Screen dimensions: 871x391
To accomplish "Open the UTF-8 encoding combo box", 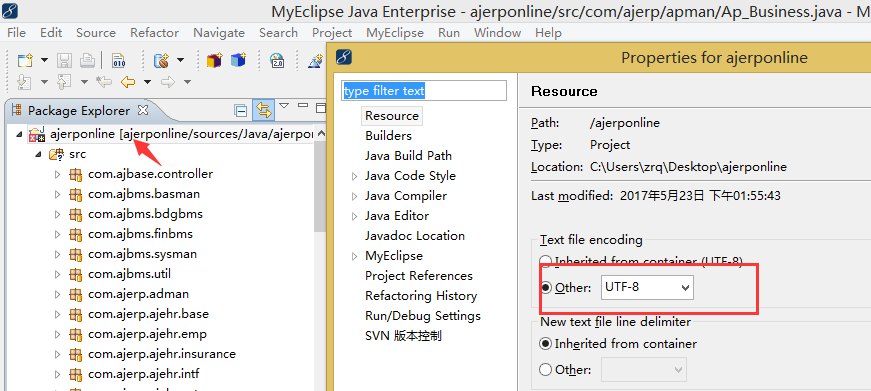I will pos(647,288).
